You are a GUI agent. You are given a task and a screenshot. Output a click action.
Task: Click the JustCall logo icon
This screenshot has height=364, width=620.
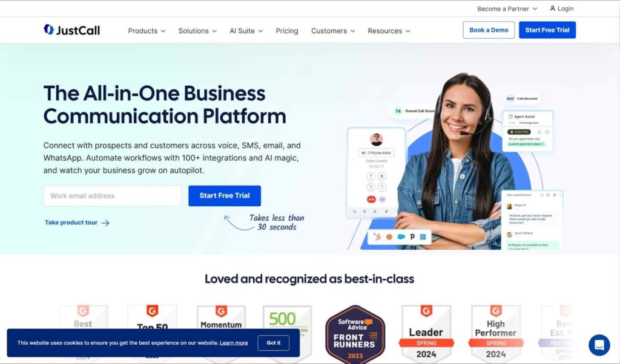48,30
